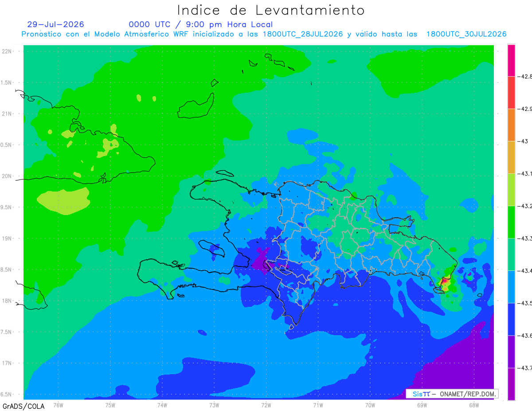Select the red color bar segment between -42.8 and -42.9
The height and width of the screenshot is (411, 532).
point(511,93)
